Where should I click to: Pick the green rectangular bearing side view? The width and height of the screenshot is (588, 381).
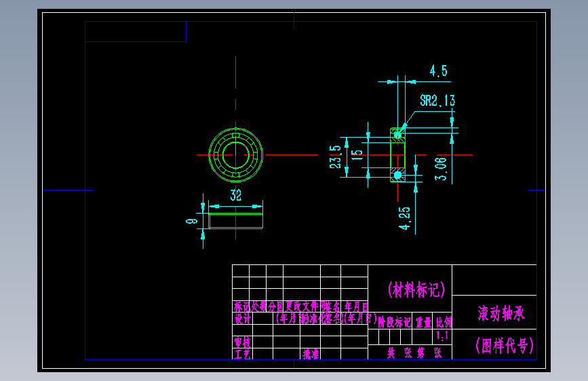[x=235, y=220]
